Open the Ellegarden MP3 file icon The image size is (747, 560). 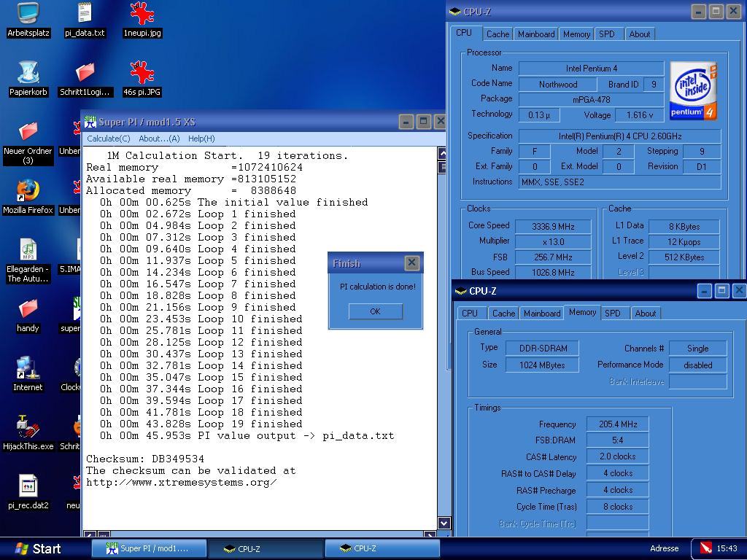[28, 261]
